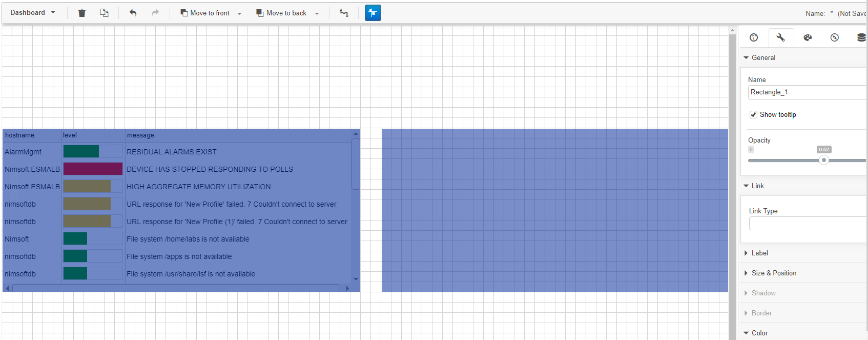Select DEVICE HAS STOPPED RESPONDING TO POLLS row
The height and width of the screenshot is (340, 868).
[x=210, y=169]
